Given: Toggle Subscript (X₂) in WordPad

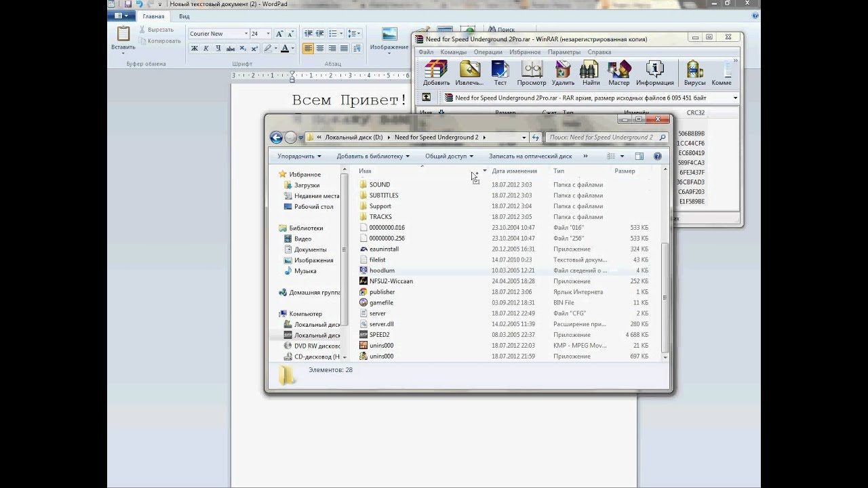Looking at the screenshot, I should pyautogui.click(x=243, y=48).
